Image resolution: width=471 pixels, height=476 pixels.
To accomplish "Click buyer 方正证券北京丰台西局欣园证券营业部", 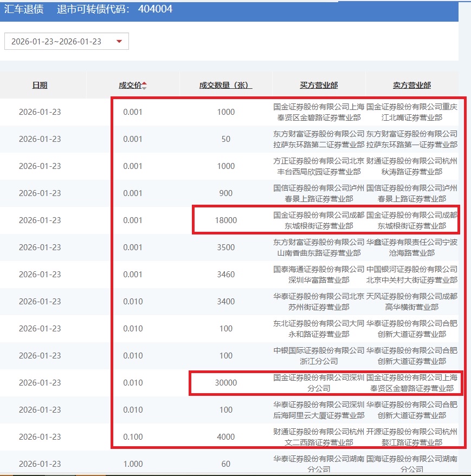I will pyautogui.click(x=319, y=166).
